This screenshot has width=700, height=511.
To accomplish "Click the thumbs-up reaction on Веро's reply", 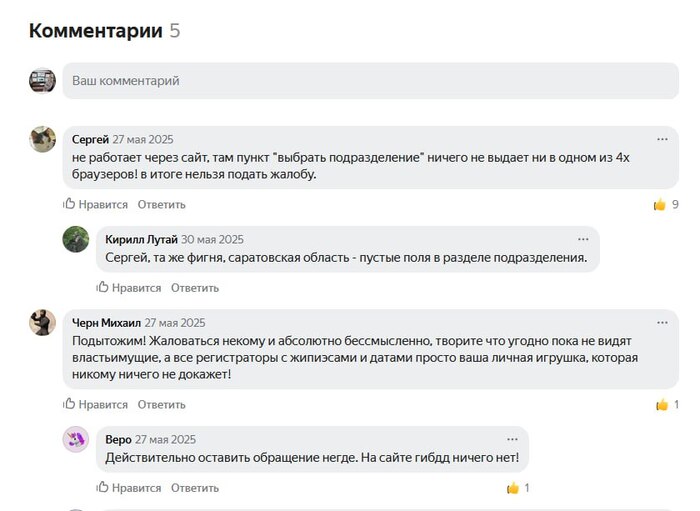I will 513,488.
